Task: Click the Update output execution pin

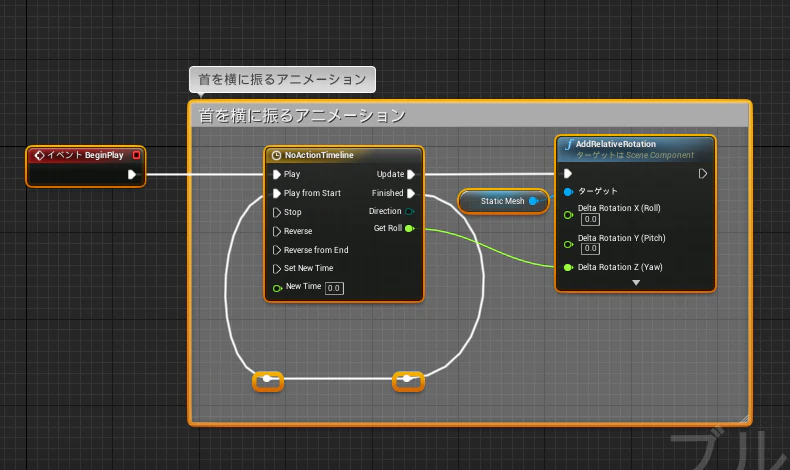Action: 411,174
